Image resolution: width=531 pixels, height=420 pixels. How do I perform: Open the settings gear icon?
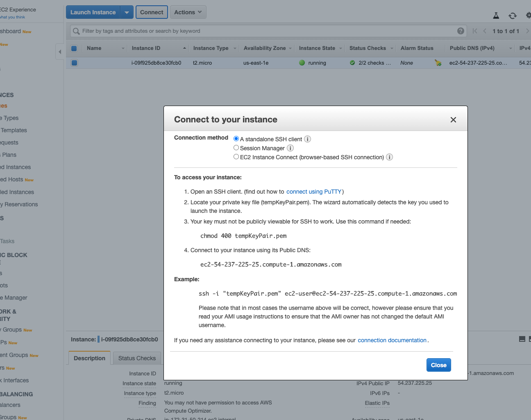tap(529, 15)
